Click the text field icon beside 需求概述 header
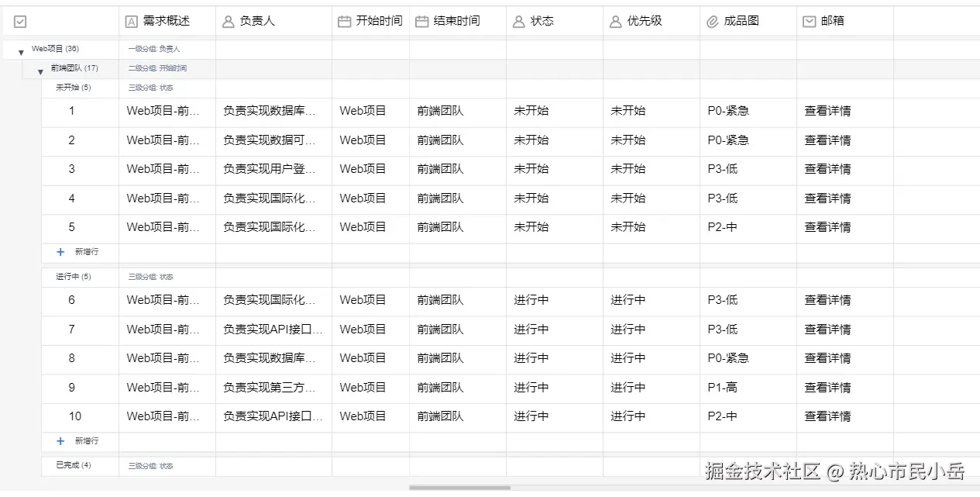The height and width of the screenshot is (497, 980). 130,21
